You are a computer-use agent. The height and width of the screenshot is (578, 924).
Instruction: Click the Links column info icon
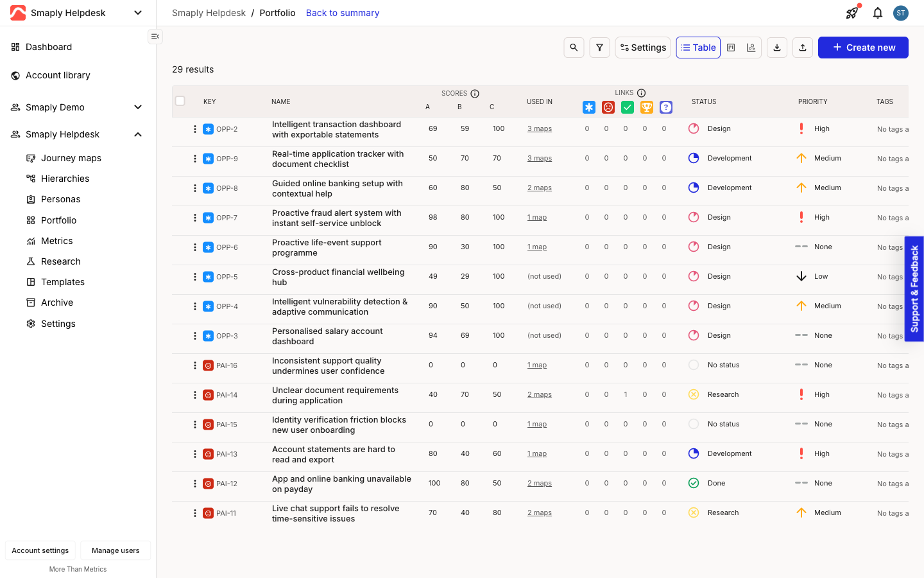click(x=642, y=93)
